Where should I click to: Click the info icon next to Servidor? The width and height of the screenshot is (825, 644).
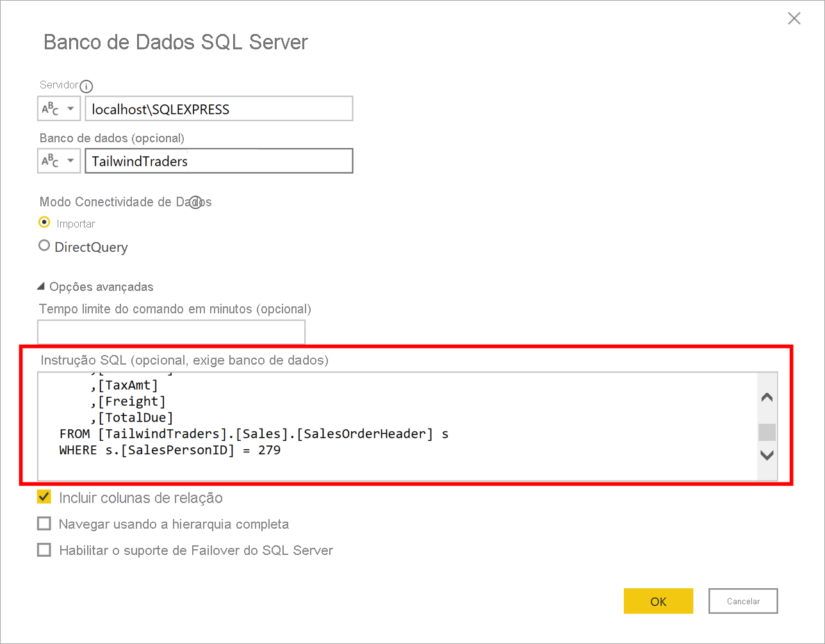pos(86,86)
